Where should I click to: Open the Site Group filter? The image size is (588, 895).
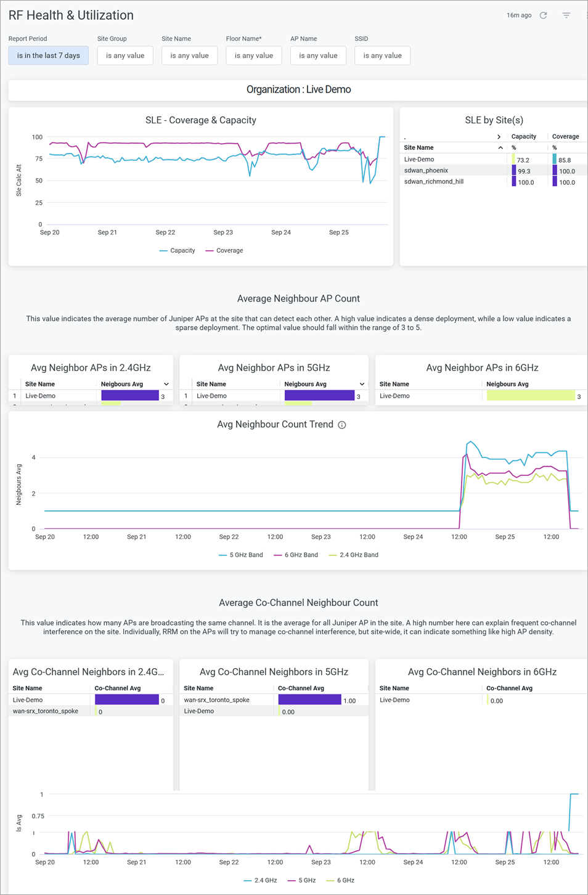(125, 55)
